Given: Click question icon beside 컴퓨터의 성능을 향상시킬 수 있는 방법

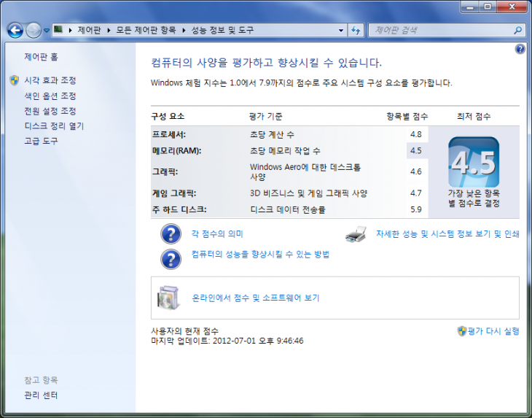Looking at the screenshot, I should [x=171, y=260].
